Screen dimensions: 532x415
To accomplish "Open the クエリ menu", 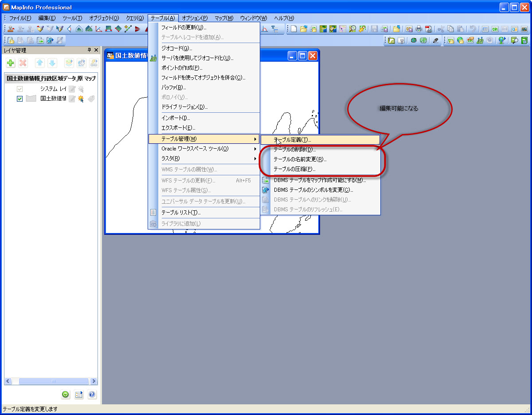I will [135, 18].
